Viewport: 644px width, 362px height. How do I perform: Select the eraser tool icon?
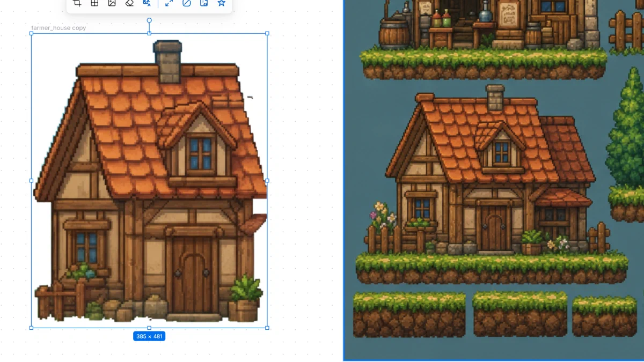[x=129, y=3]
